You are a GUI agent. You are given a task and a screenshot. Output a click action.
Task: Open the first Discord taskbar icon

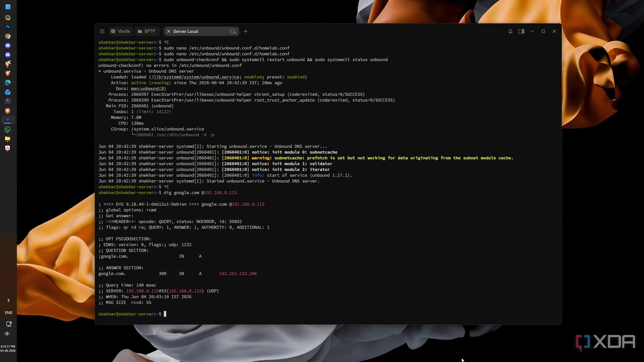click(x=8, y=46)
